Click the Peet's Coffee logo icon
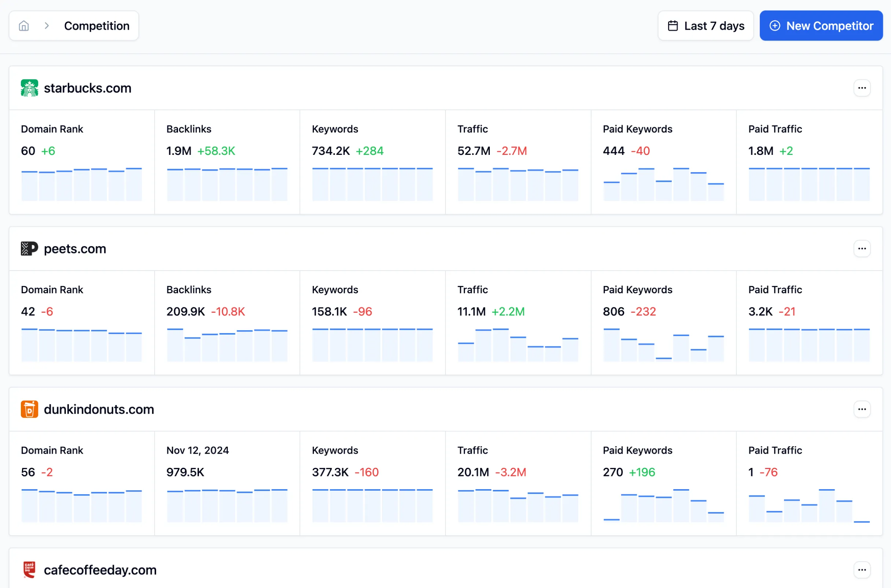This screenshot has height=588, width=891. [x=29, y=249]
